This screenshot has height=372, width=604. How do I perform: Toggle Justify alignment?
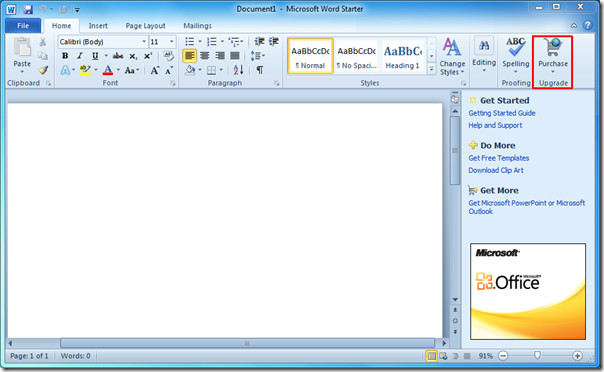(235, 56)
